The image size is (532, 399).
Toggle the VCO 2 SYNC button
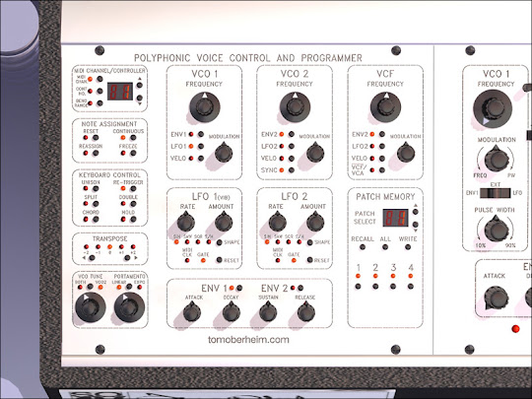[x=292, y=170]
